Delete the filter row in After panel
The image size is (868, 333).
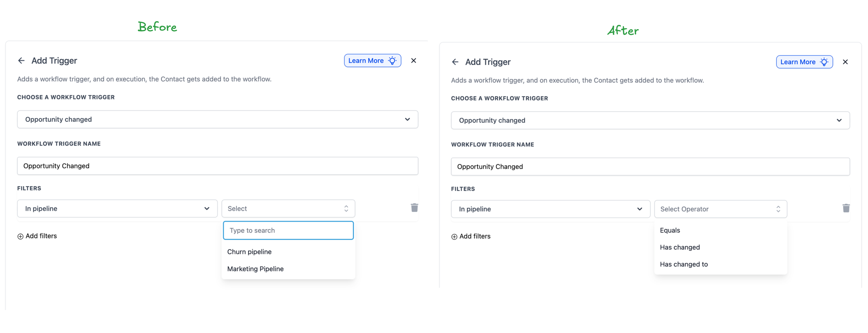[846, 208]
